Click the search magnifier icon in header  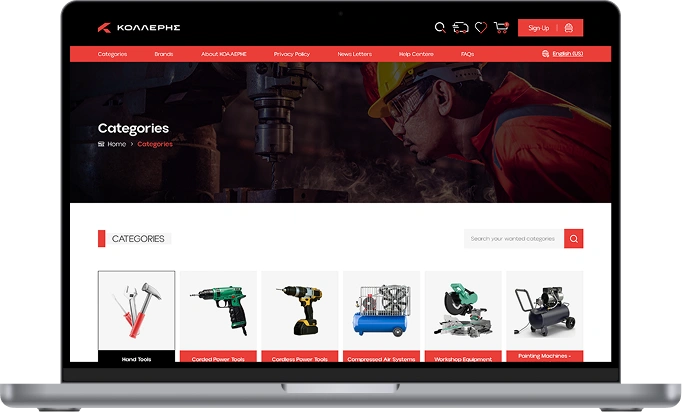[x=440, y=28]
